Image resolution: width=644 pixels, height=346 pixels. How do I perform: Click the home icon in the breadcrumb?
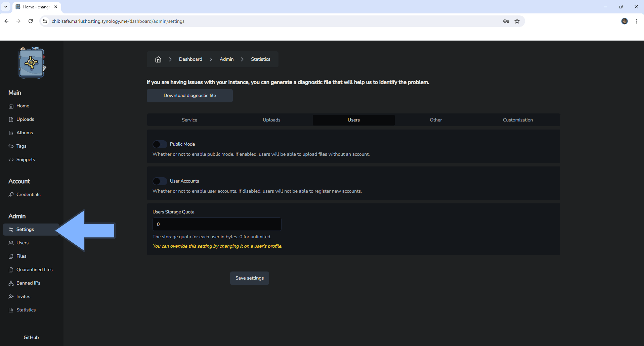(158, 59)
